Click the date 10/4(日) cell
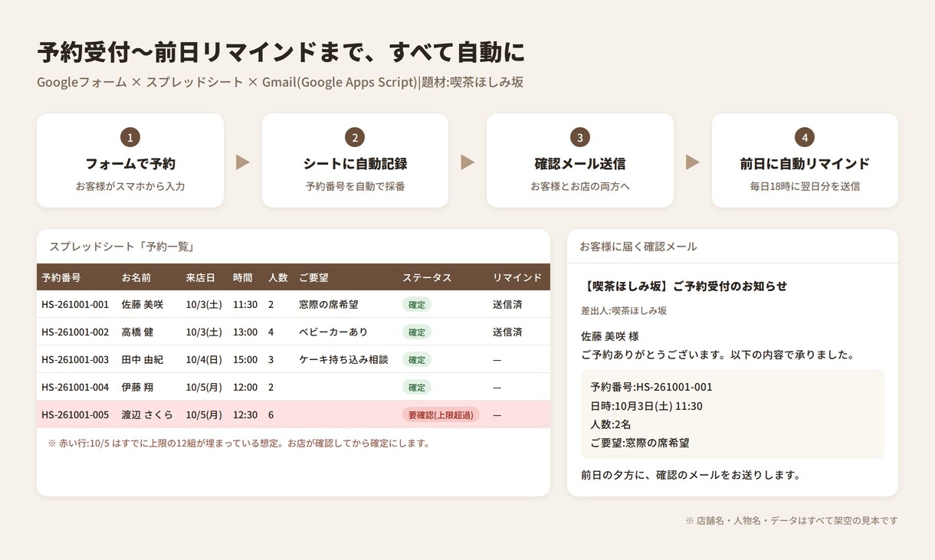Viewport: 935px width, 560px height. pos(204,359)
